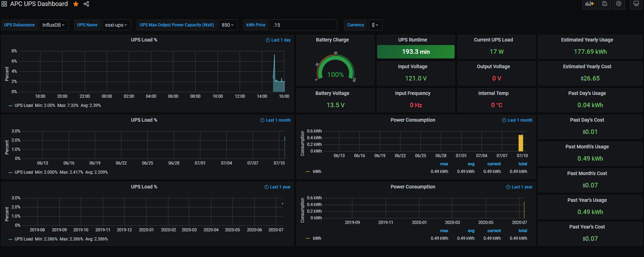The height and width of the screenshot is (257, 644).
Task: Click the UPS Load Last 1 month indicator
Action: point(275,120)
